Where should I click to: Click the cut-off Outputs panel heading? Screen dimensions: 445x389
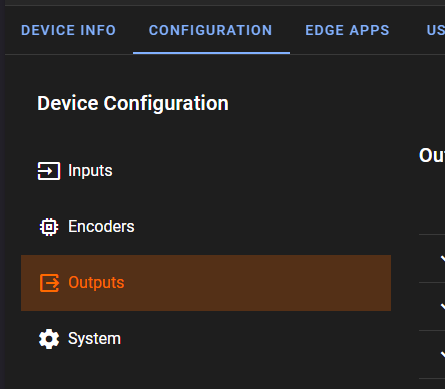[x=432, y=155]
